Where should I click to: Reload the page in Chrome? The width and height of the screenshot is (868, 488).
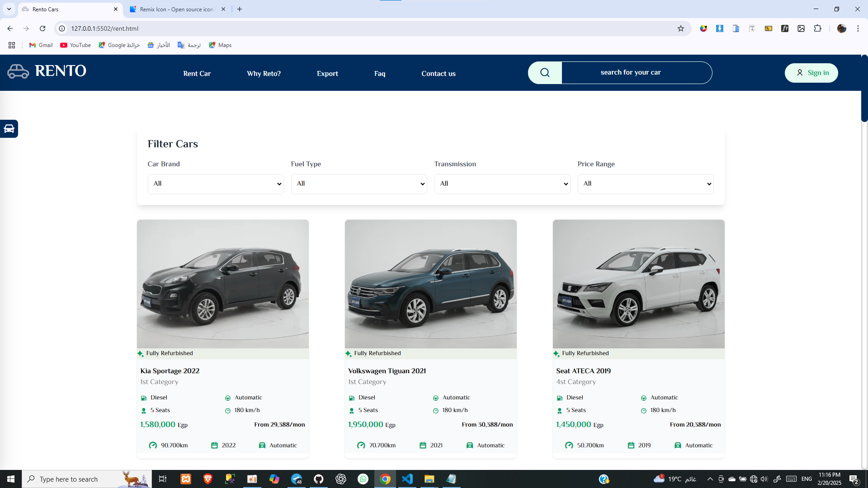(42, 28)
